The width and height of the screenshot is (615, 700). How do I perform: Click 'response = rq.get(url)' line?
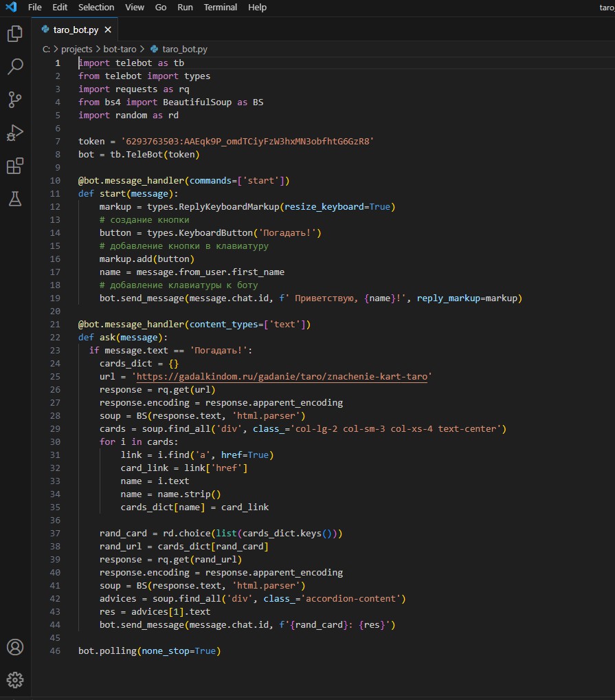(x=157, y=390)
